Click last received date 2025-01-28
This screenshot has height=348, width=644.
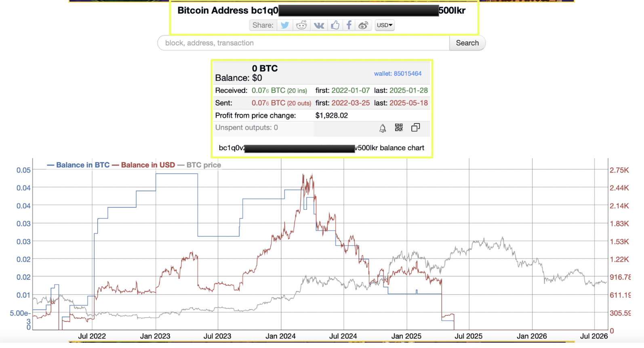click(x=408, y=90)
